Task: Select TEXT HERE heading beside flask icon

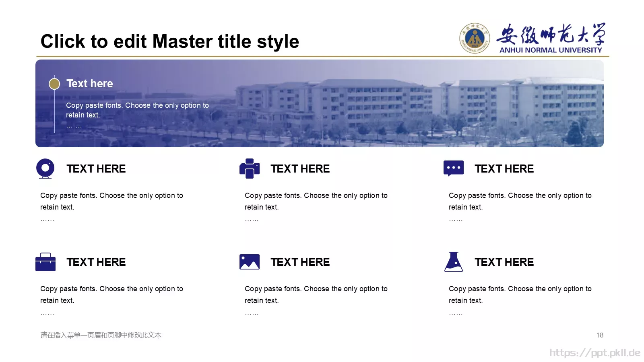Action: click(x=504, y=262)
